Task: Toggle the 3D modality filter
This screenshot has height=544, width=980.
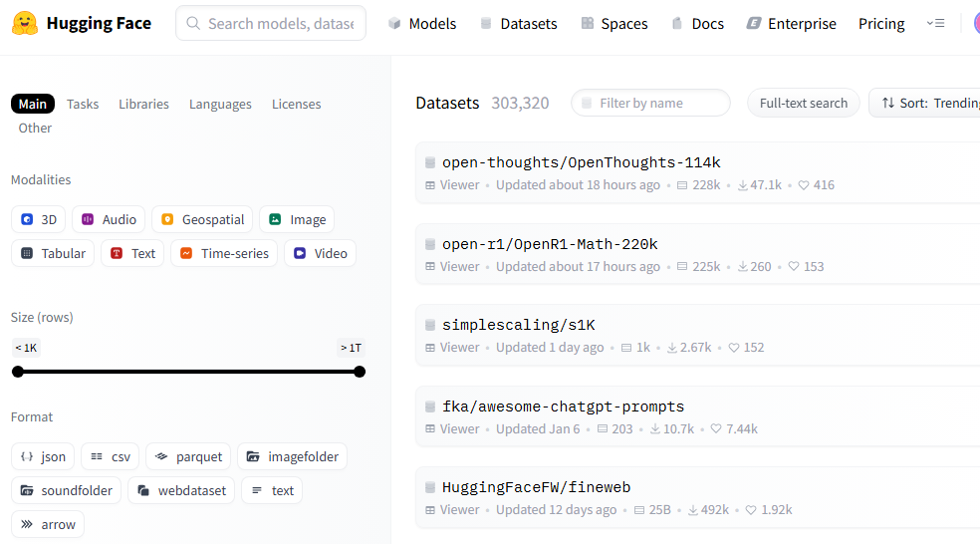Action: click(38, 219)
